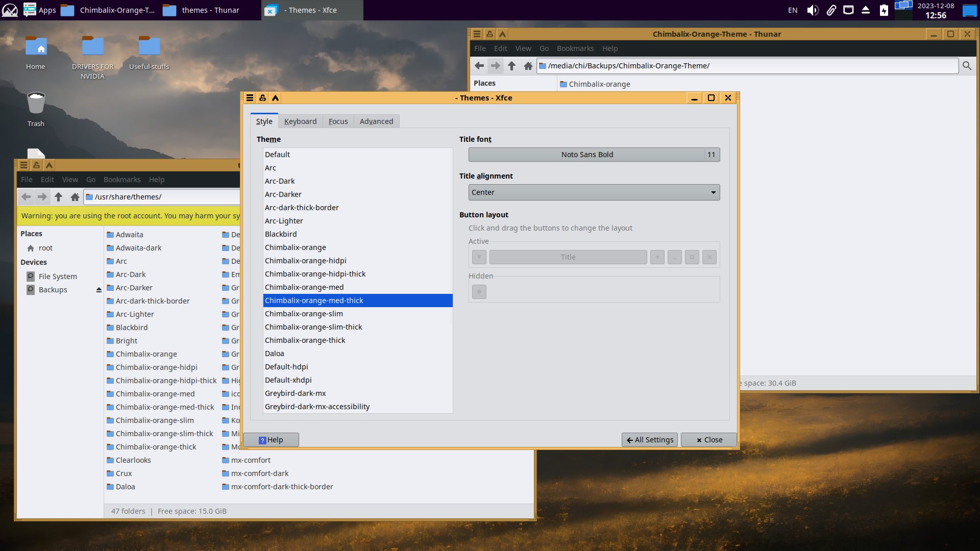The width and height of the screenshot is (980, 551).
Task: Open the Apps menu in the top panel
Action: (x=40, y=10)
